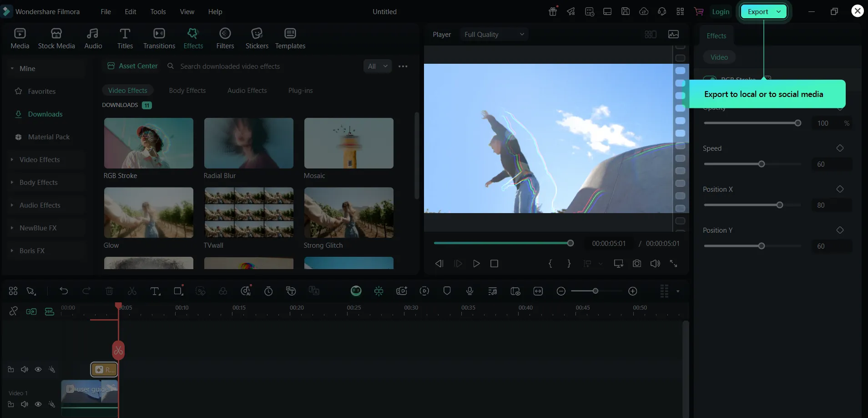Open the Tools menu

click(x=158, y=12)
